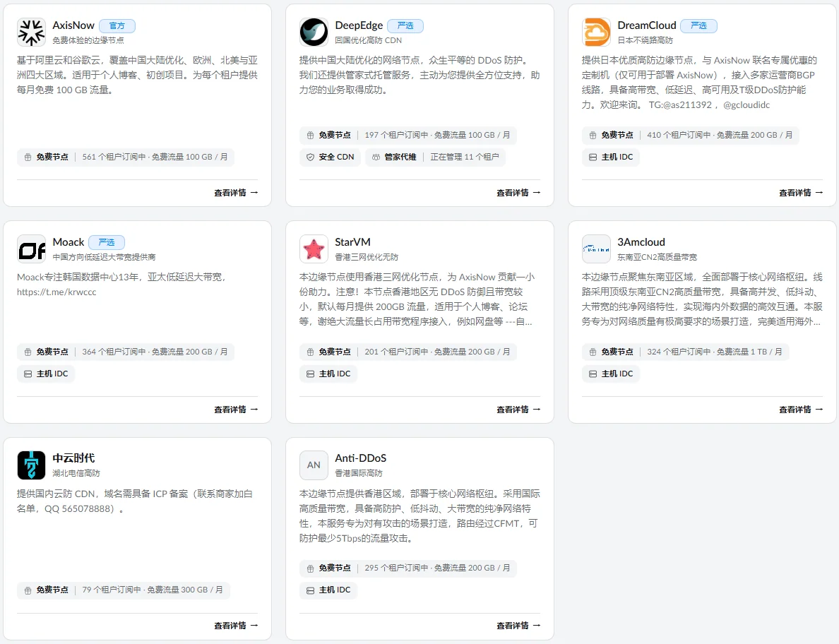
Task: Click '410 个租户订阅中' stat text
Action: pos(679,136)
